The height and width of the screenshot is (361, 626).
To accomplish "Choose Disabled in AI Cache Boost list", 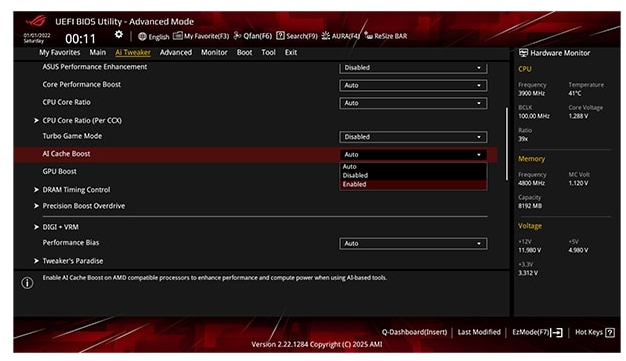I will (x=413, y=175).
